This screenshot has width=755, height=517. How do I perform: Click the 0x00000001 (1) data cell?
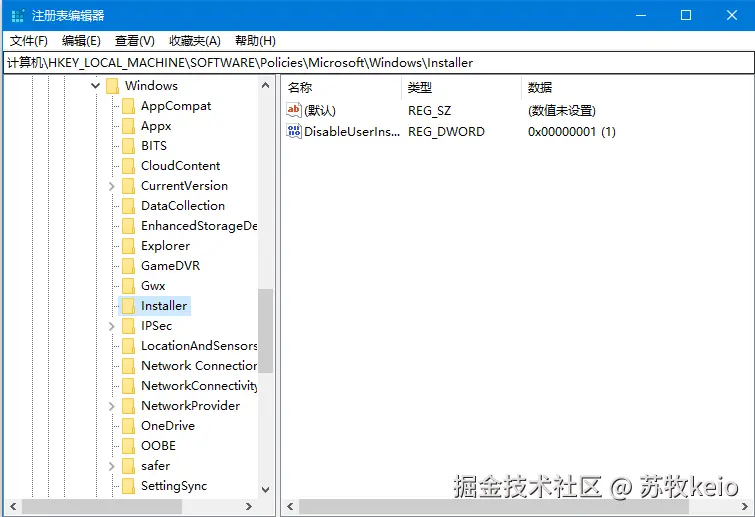pos(572,131)
